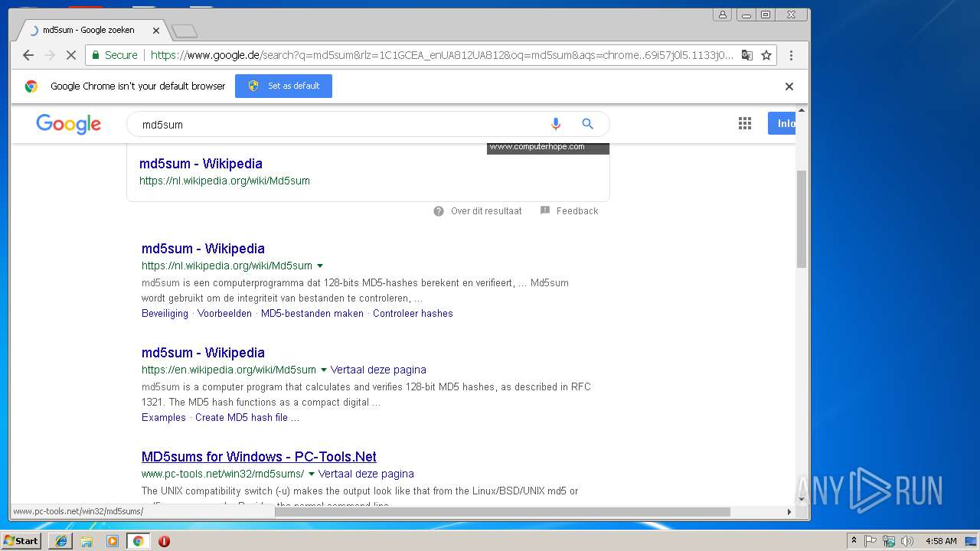Click the horizontal scrollbar thumb

pyautogui.click(x=502, y=512)
